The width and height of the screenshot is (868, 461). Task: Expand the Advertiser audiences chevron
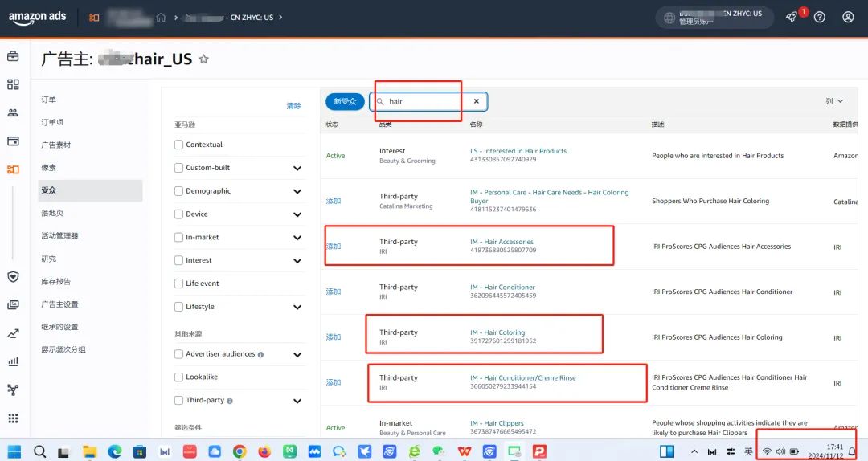[297, 355]
